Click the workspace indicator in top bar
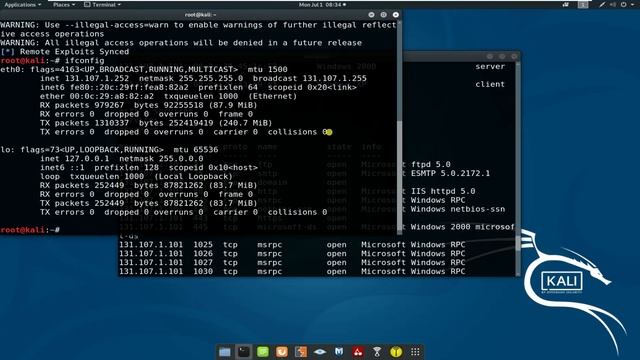The width and height of the screenshot is (640, 360). [583, 4]
